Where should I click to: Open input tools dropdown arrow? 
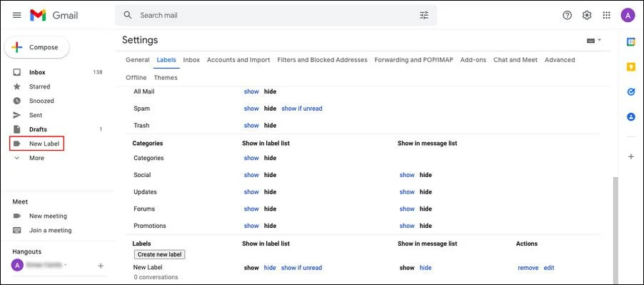click(600, 40)
